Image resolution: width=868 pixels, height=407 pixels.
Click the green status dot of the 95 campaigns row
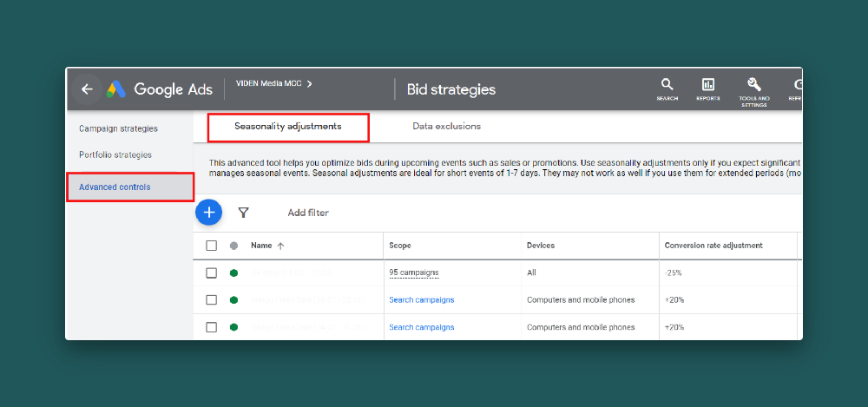click(x=233, y=272)
